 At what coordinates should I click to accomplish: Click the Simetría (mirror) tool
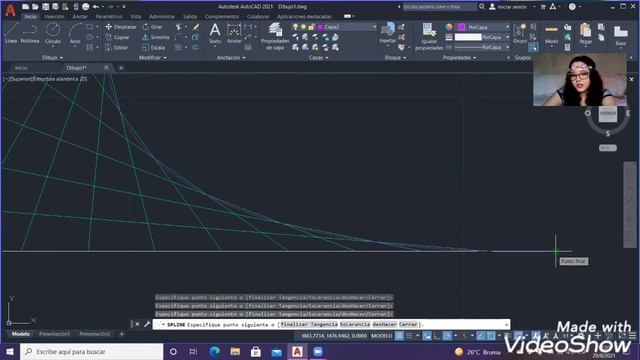coord(156,37)
